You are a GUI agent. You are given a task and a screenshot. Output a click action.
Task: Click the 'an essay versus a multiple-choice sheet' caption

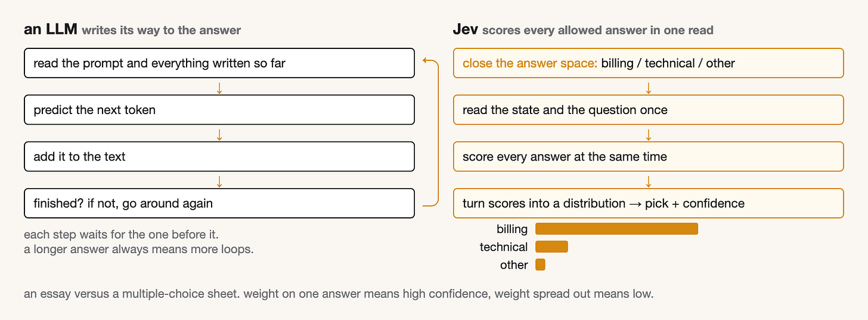[339, 294]
